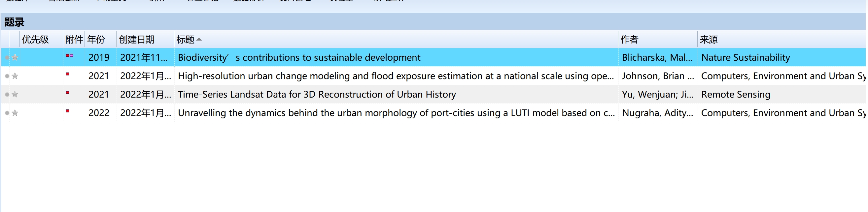Select the Time-Series Landsat Data title row
The width and height of the screenshot is (868, 212).
tap(317, 95)
